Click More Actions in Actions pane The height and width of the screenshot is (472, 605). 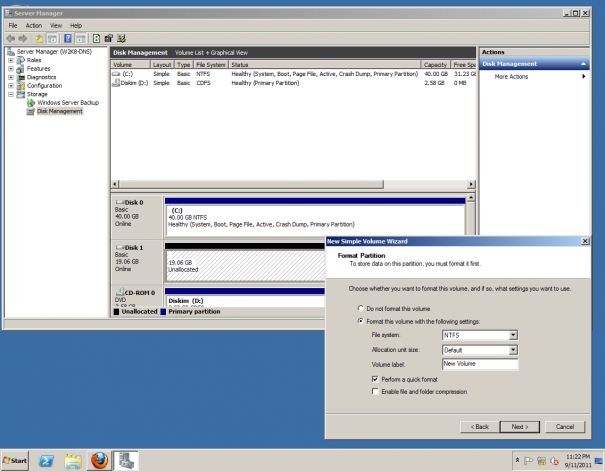point(511,76)
